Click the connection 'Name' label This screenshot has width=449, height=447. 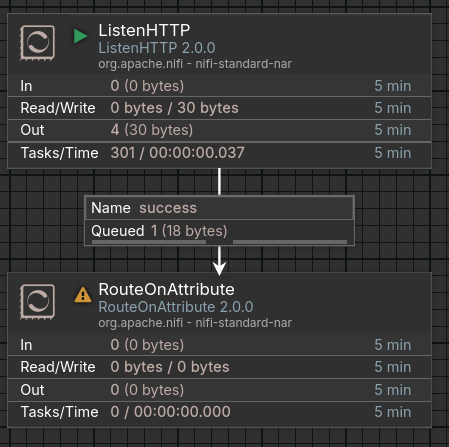111,208
